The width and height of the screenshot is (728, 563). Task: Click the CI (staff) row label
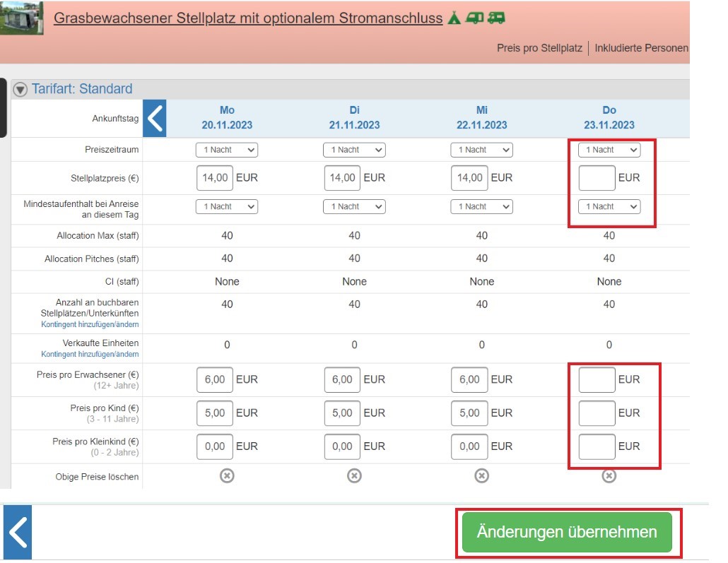point(122,282)
